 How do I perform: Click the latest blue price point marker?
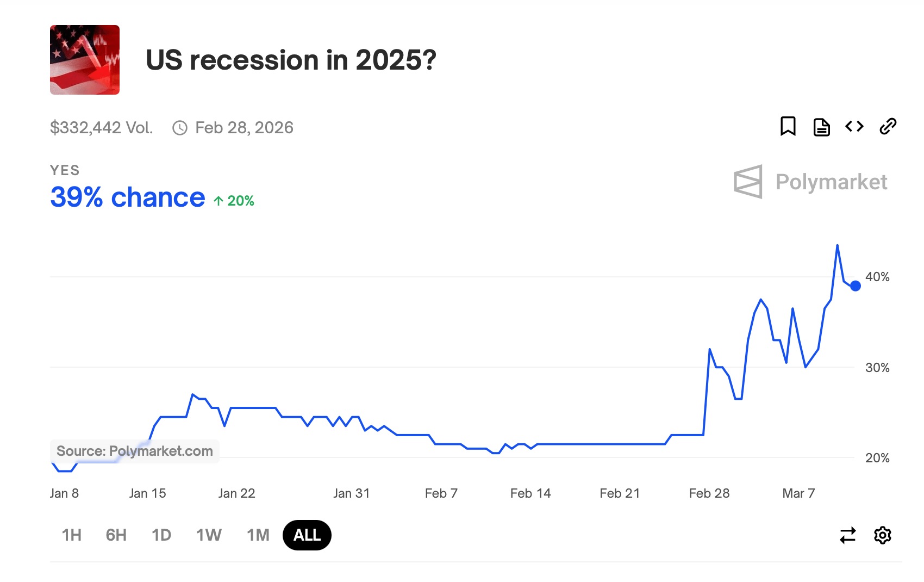tap(855, 285)
